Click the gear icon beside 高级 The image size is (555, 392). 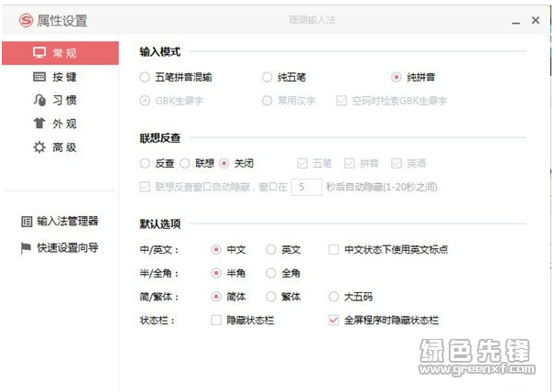click(39, 147)
